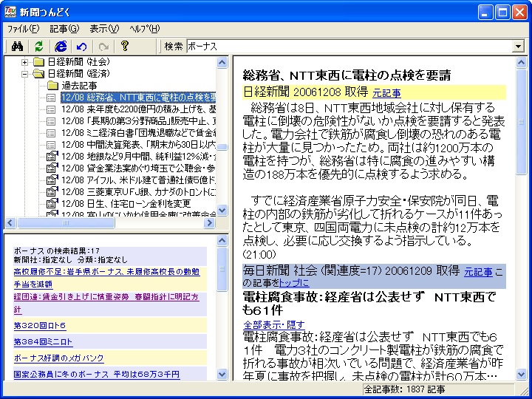Click the tree pane scroll-down arrow
Image resolution: width=532 pixels, height=399 pixels.
pos(222,211)
